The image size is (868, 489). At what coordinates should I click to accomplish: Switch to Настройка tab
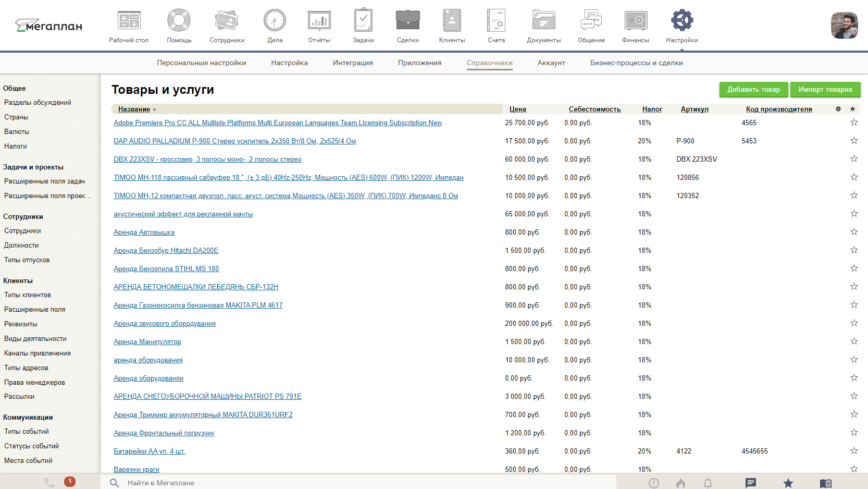(x=289, y=63)
